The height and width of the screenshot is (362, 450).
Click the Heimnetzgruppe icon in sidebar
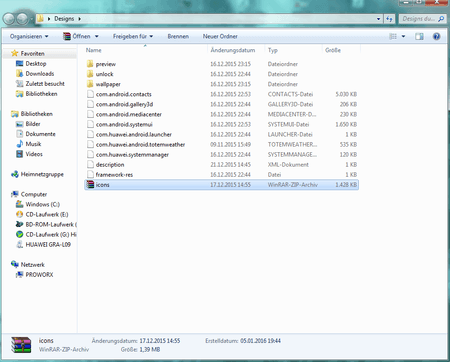[x=15, y=174]
